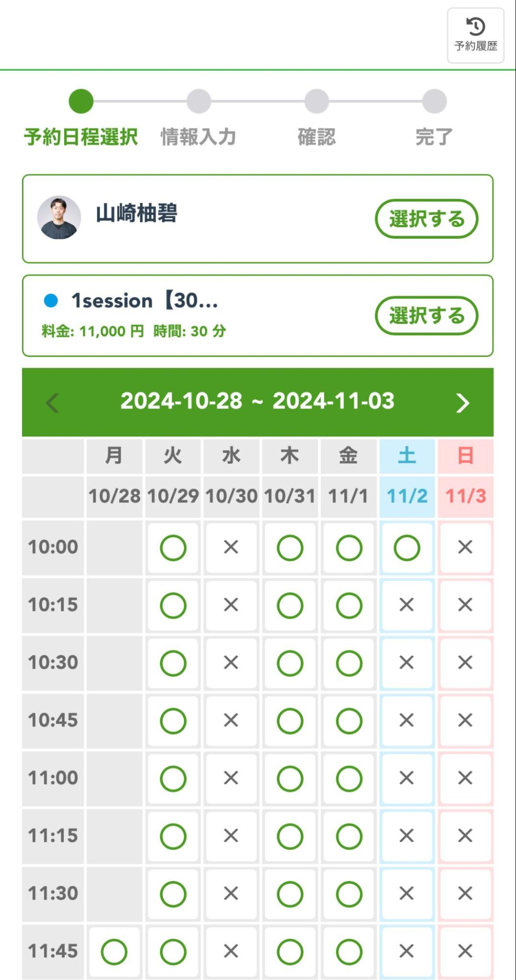The height and width of the screenshot is (980, 516).
Task: Click the 完了 step indicator dot
Action: [x=434, y=101]
